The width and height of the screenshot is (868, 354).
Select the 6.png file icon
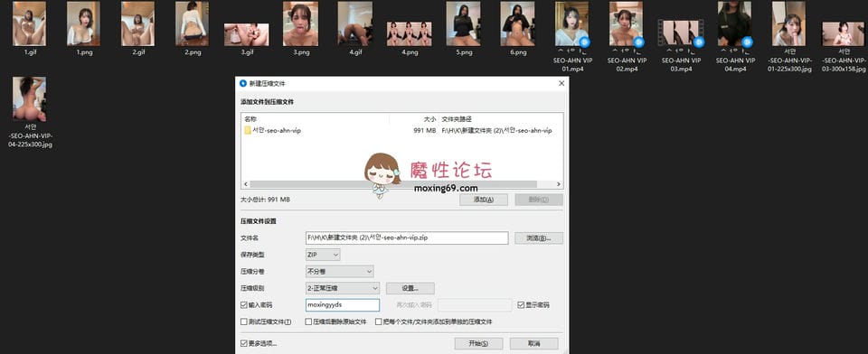[517, 23]
